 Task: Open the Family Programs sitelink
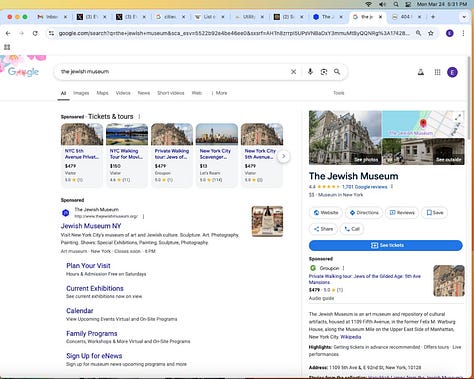[x=92, y=333]
